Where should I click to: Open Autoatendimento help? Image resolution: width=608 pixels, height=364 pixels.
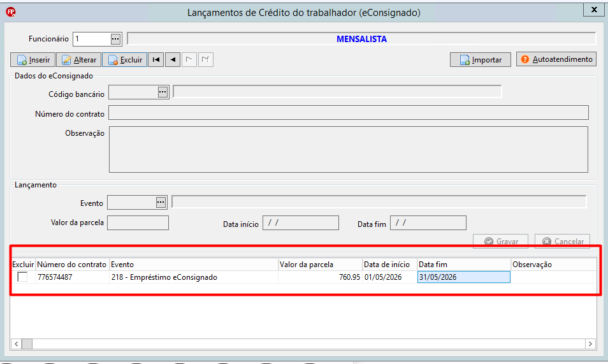(556, 59)
